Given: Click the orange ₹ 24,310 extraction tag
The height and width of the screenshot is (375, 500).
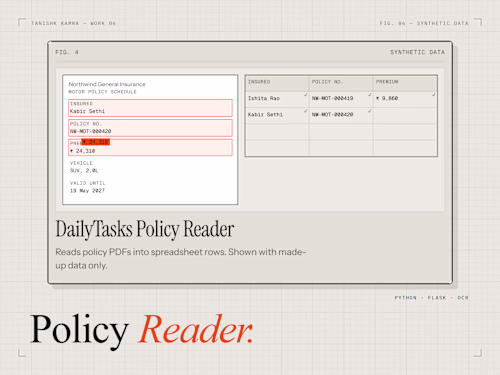Looking at the screenshot, I should tap(96, 142).
